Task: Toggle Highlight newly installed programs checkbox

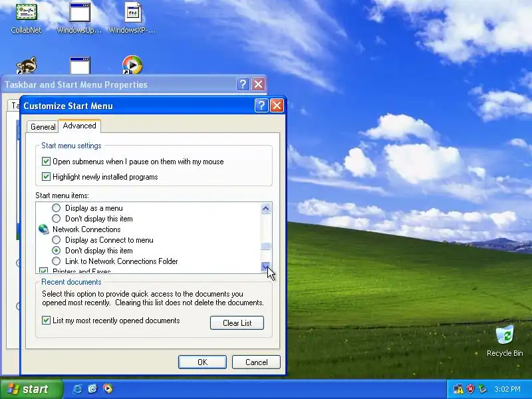Action: [x=46, y=176]
